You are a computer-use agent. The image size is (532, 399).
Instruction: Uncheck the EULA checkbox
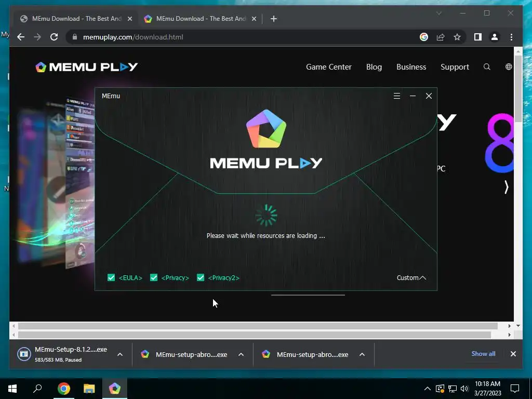[x=111, y=277]
